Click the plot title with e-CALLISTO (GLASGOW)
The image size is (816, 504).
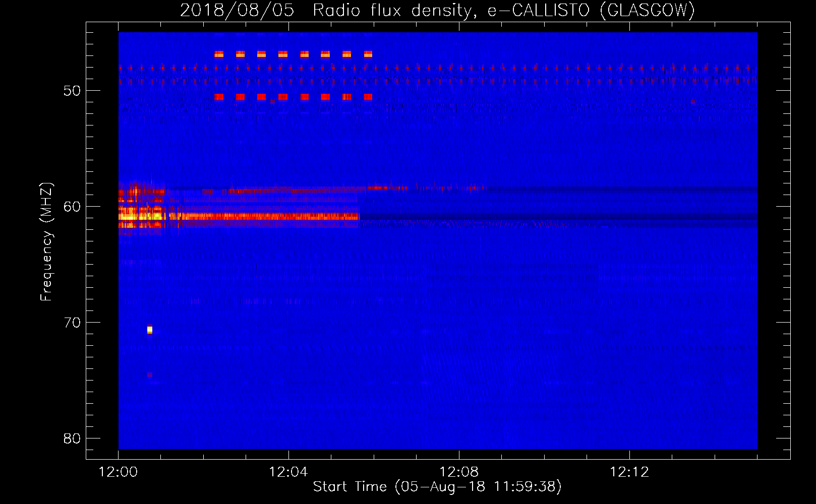click(x=437, y=10)
